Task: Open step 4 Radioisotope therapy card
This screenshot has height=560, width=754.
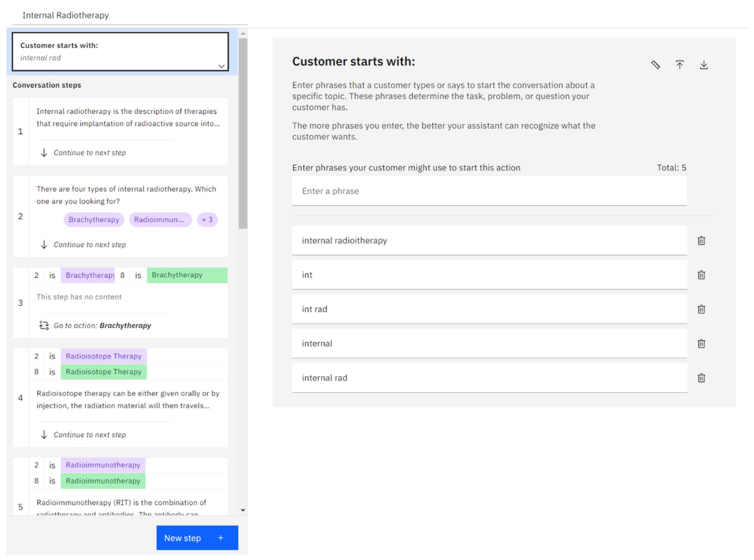Action: pos(128,399)
